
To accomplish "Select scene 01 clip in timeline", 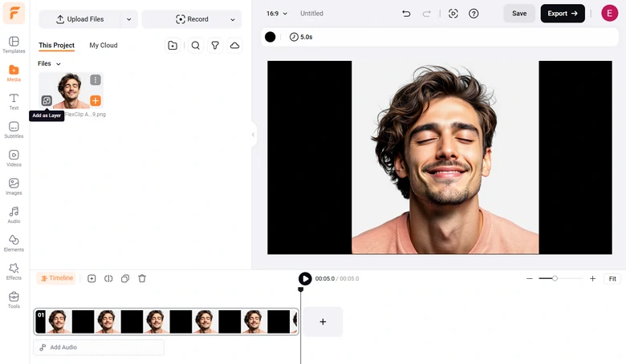I will (166, 322).
